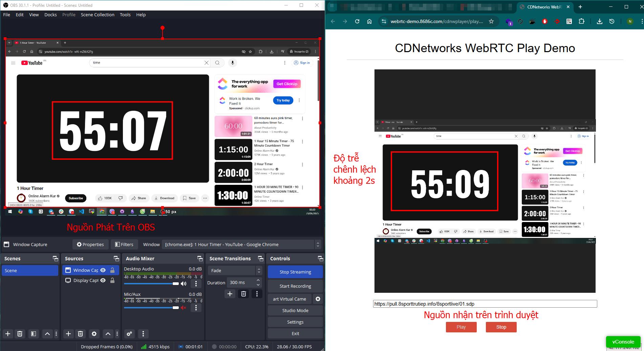Image resolution: width=644 pixels, height=351 pixels.
Task: Hide the Window Capture source
Action: coord(103,270)
